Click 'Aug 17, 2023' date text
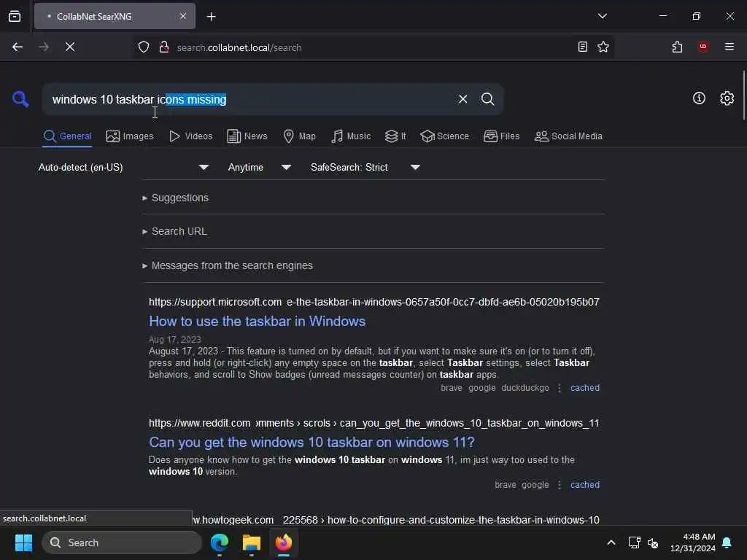Image resolution: width=747 pixels, height=560 pixels. coord(175,340)
